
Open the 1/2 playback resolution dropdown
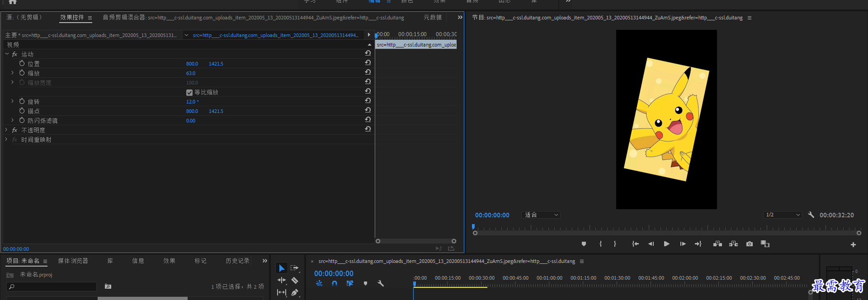[783, 215]
